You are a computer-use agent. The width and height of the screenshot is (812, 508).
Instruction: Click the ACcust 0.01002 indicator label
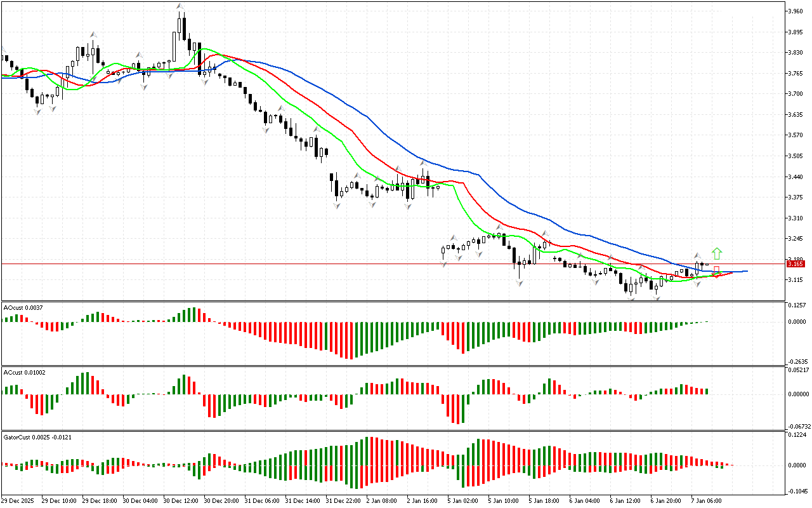25,372
